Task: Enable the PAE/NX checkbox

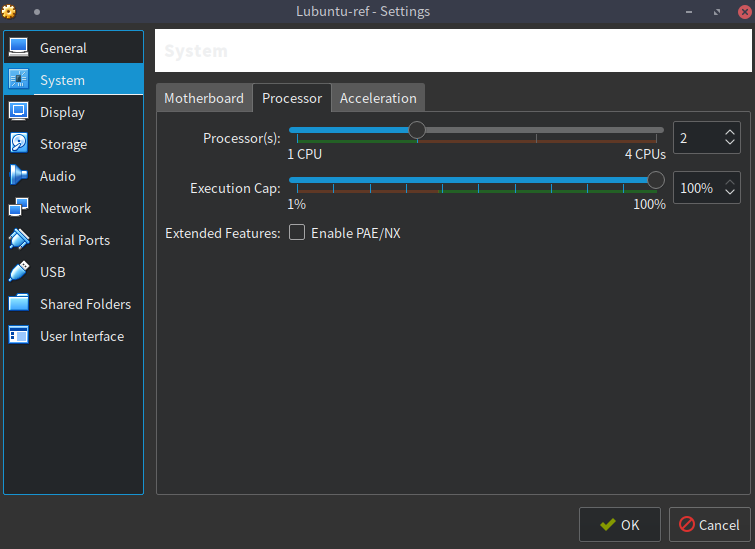Action: pos(297,233)
